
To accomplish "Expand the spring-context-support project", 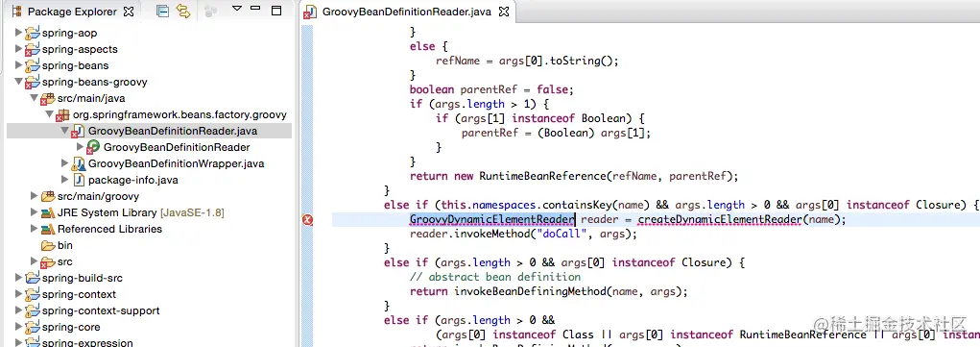I will pyautogui.click(x=19, y=310).
